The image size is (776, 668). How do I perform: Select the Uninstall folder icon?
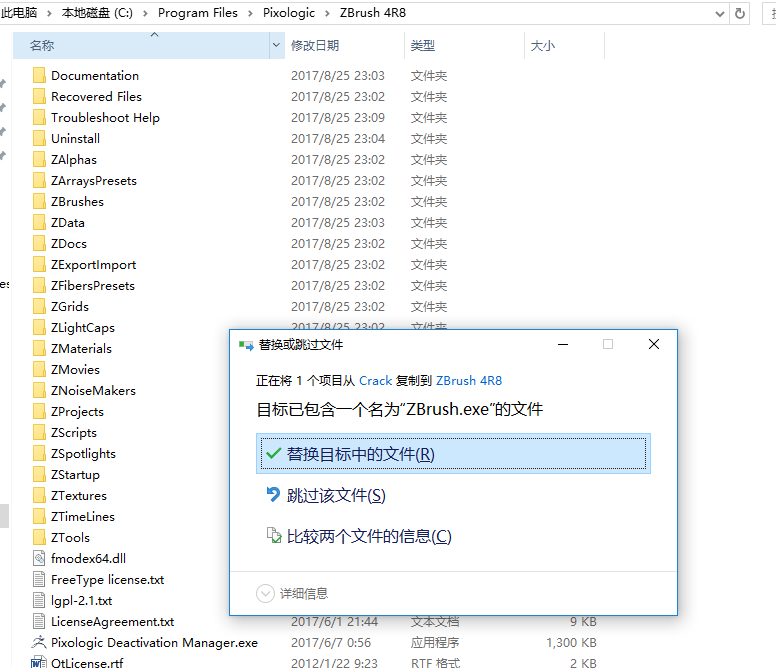(40, 139)
